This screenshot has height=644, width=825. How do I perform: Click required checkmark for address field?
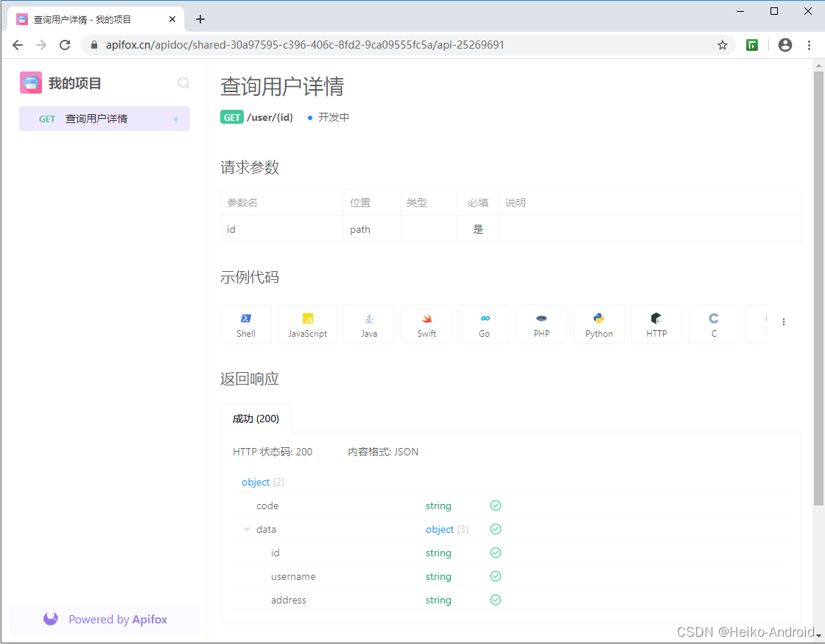pyautogui.click(x=496, y=600)
